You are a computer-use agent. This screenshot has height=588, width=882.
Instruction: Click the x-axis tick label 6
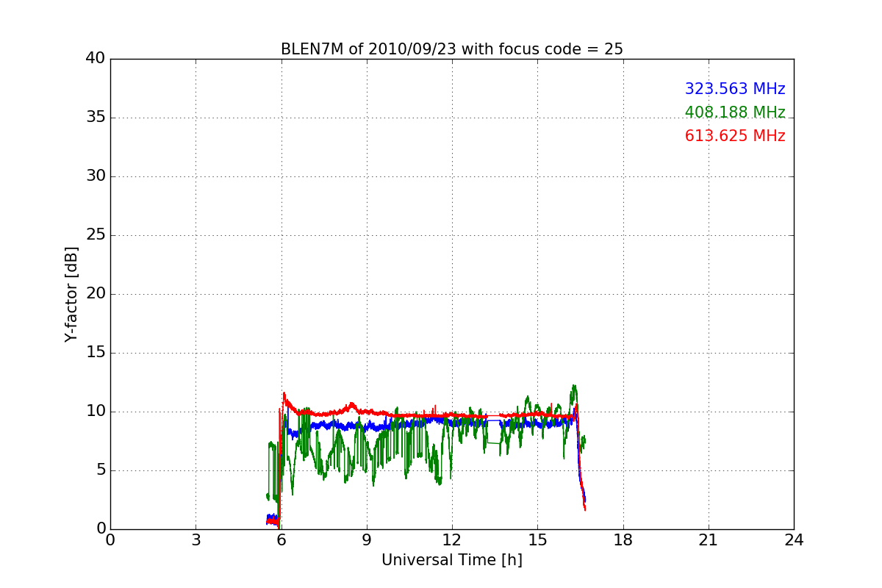coord(282,539)
